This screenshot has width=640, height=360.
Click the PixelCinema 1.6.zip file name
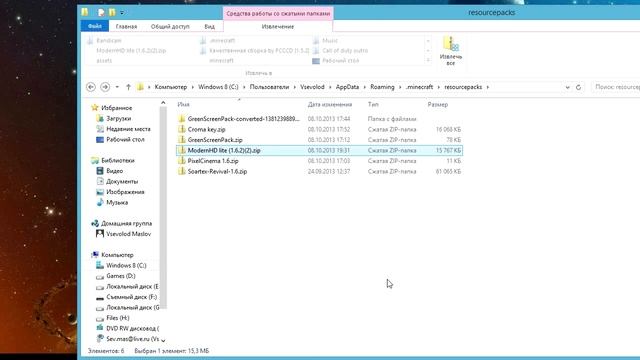213,161
